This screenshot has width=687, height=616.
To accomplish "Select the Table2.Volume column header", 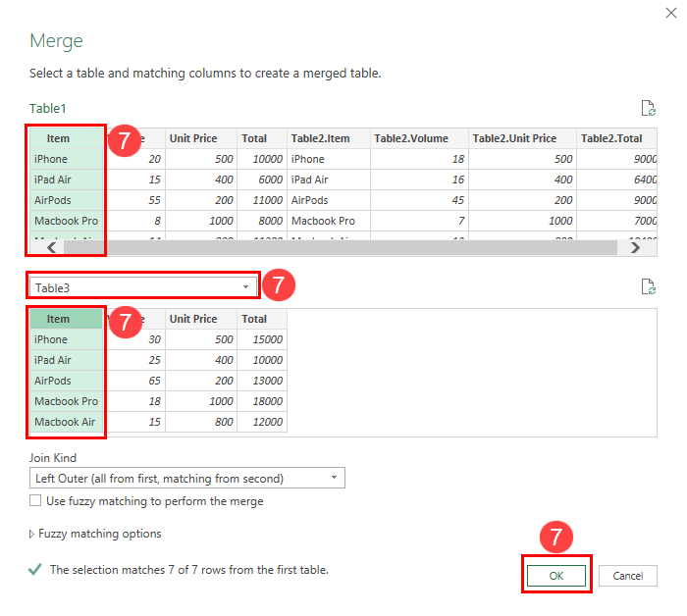I will (419, 138).
